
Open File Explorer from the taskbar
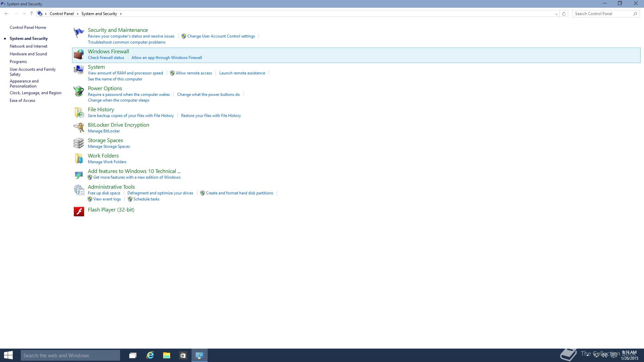(x=166, y=355)
